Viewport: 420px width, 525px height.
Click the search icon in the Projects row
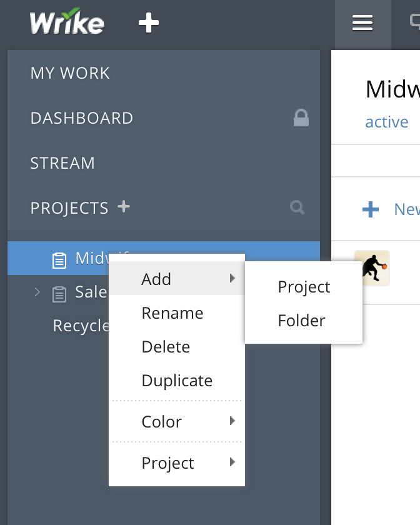coord(297,207)
